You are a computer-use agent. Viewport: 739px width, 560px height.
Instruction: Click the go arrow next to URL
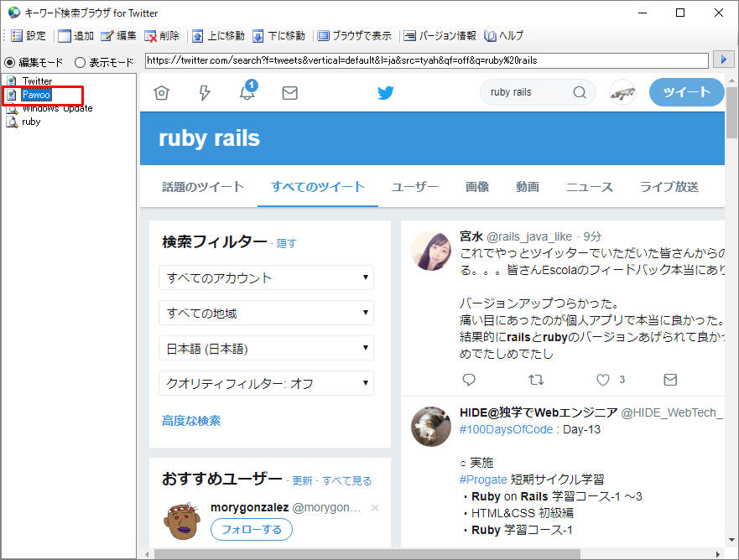point(723,60)
